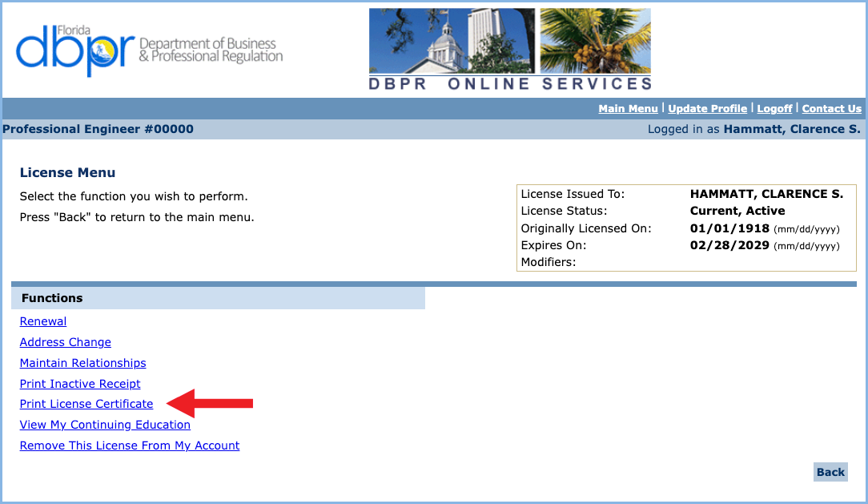This screenshot has width=868, height=504.
Task: Click the Back button
Action: 830,472
